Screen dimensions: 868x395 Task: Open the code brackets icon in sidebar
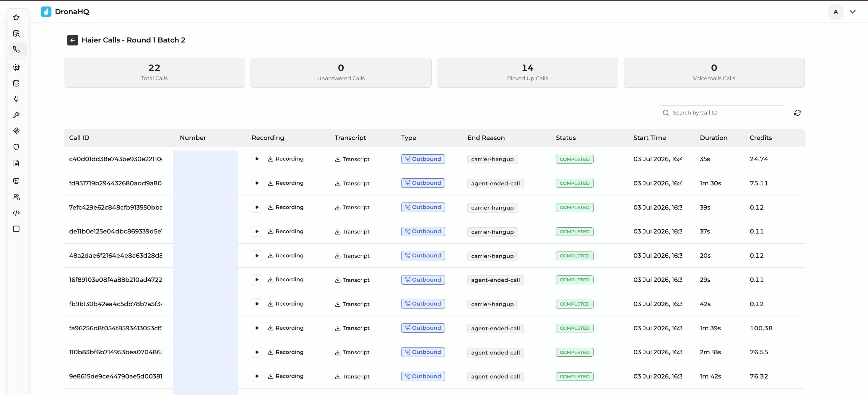pos(16,213)
